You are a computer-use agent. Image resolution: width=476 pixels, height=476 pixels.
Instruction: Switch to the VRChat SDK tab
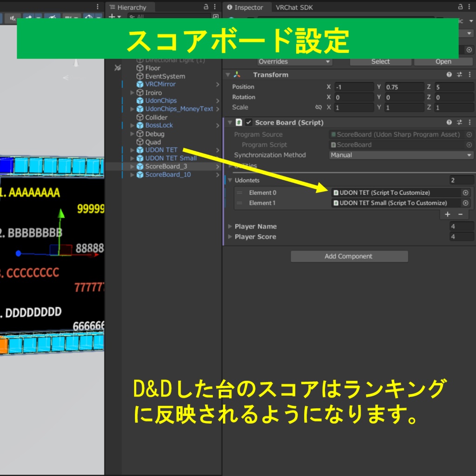click(x=294, y=7)
